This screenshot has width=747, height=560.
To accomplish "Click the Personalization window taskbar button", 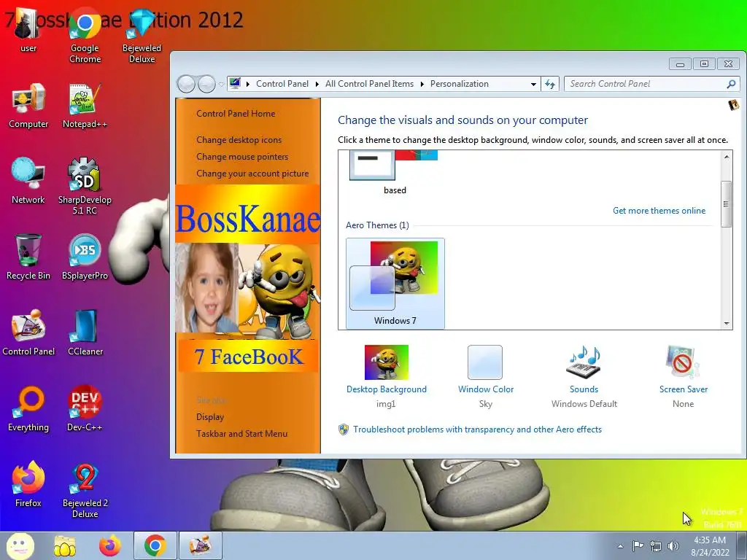I will tap(200, 545).
